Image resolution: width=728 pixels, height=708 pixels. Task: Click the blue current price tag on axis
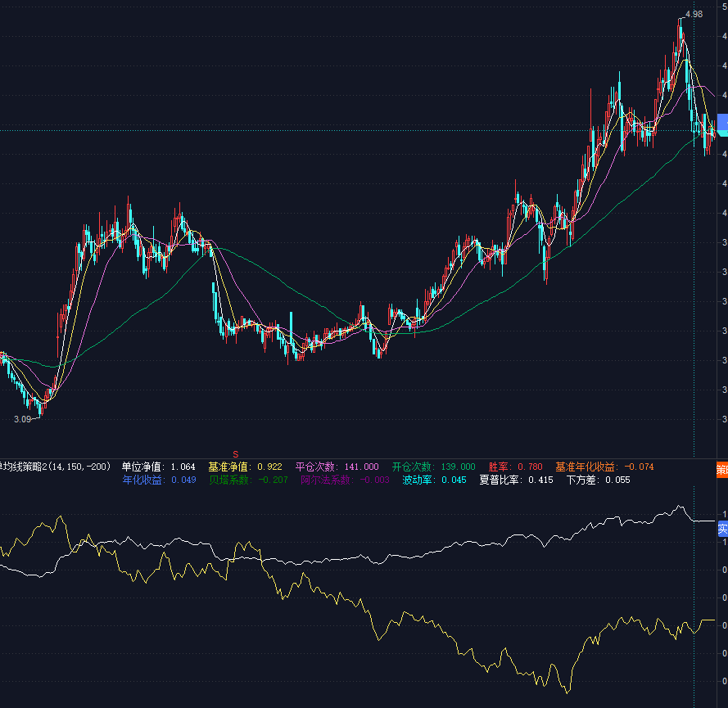[x=723, y=123]
